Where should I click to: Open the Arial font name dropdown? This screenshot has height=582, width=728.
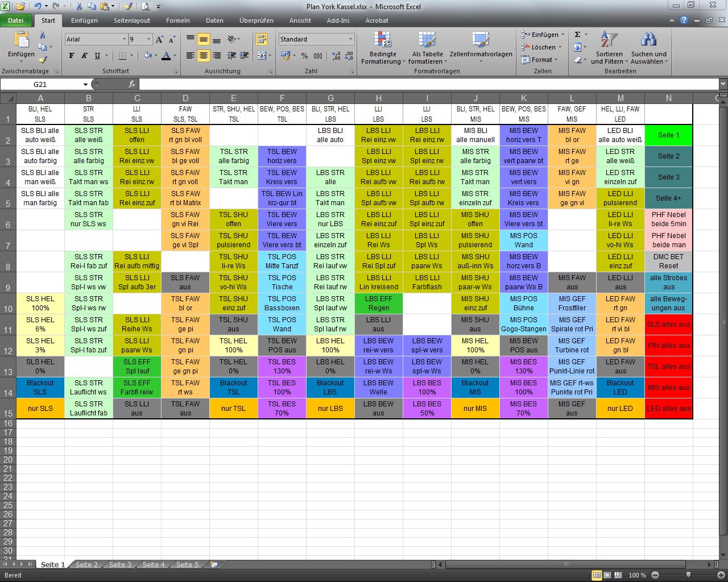(x=124, y=39)
